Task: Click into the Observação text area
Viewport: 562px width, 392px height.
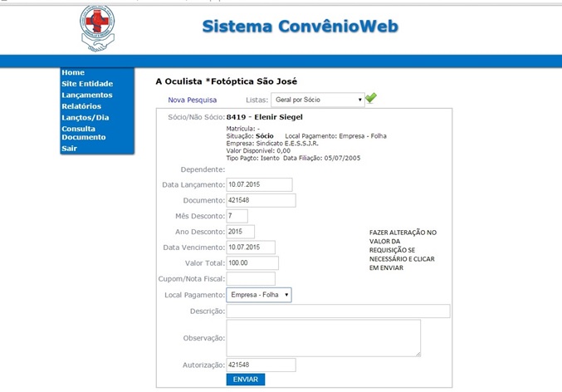Action: [x=323, y=338]
